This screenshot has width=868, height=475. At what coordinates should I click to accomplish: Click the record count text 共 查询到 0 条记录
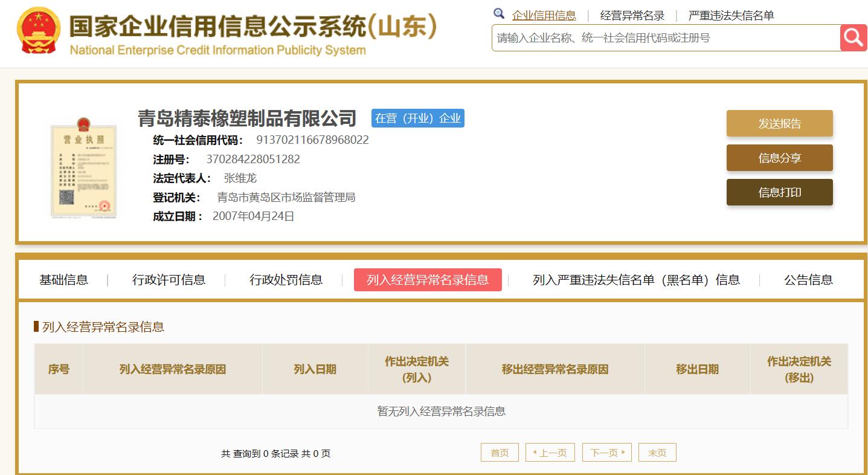tap(260, 453)
